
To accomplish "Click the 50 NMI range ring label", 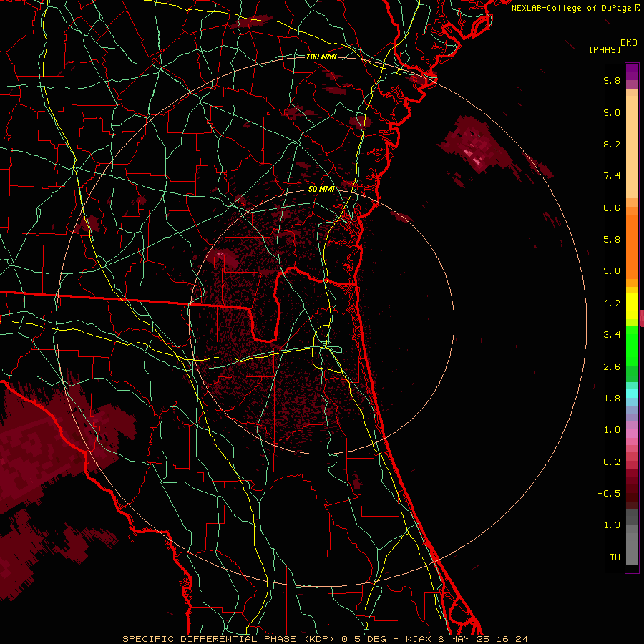I will [321, 190].
